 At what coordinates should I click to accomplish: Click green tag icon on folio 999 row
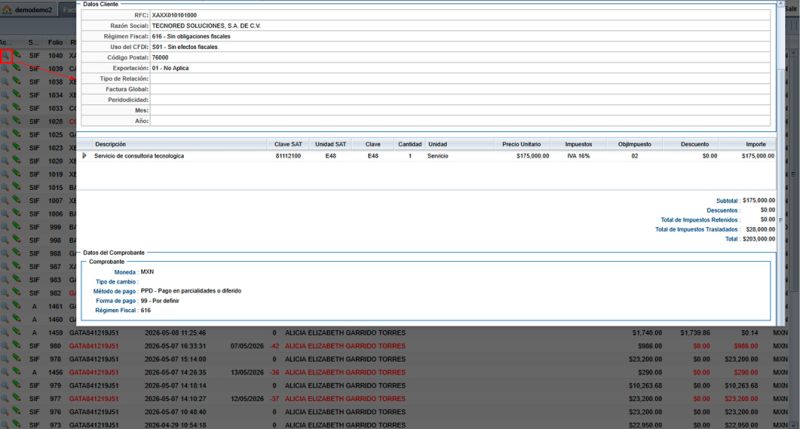(x=17, y=226)
